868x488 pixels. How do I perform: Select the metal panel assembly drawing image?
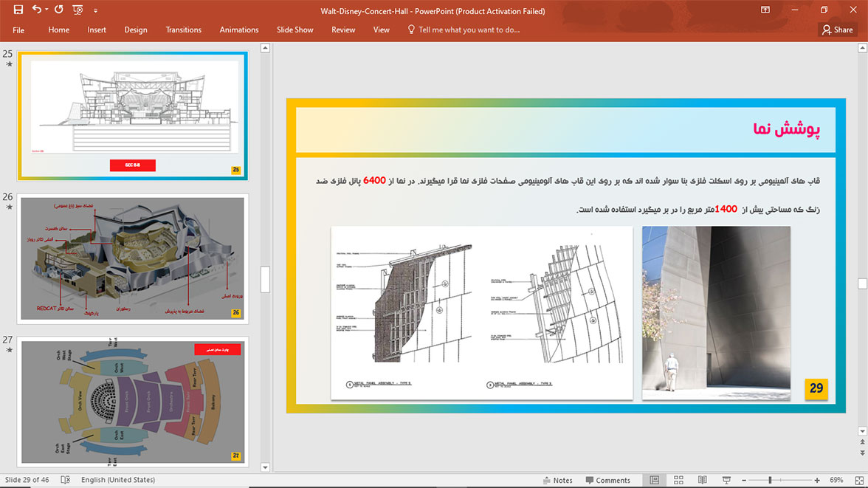[x=481, y=313]
